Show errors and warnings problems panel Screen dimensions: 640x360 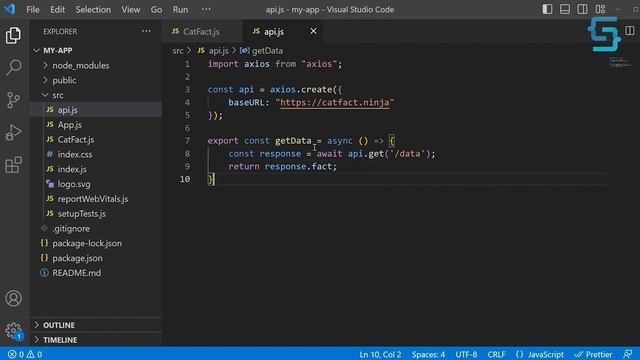(x=25, y=354)
